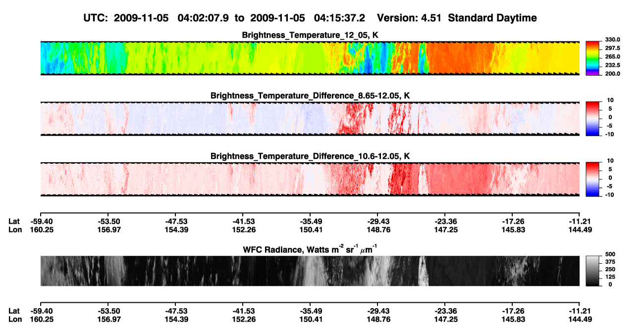Click longitude 147.25 on axis above WFC panel

[445, 229]
